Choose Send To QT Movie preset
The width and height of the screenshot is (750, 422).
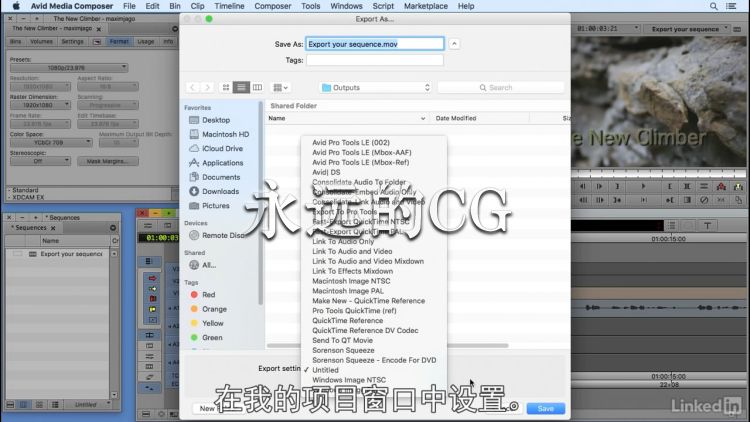tap(342, 340)
